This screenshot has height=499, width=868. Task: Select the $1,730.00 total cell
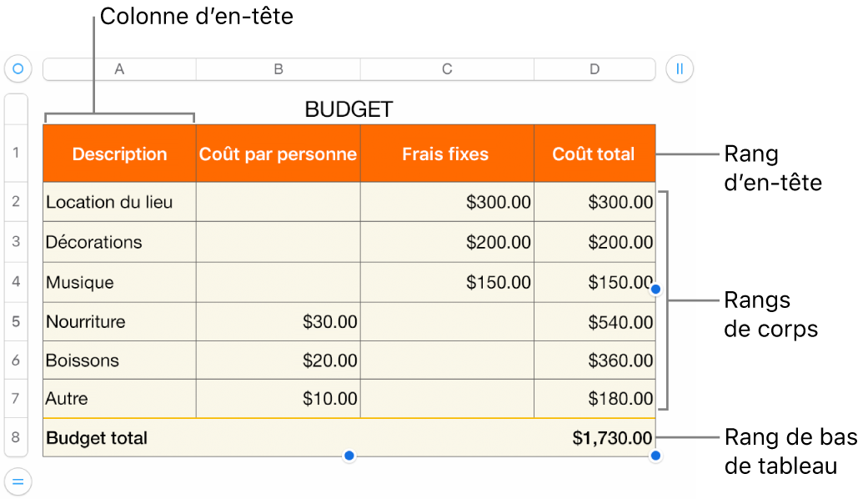[x=594, y=438]
